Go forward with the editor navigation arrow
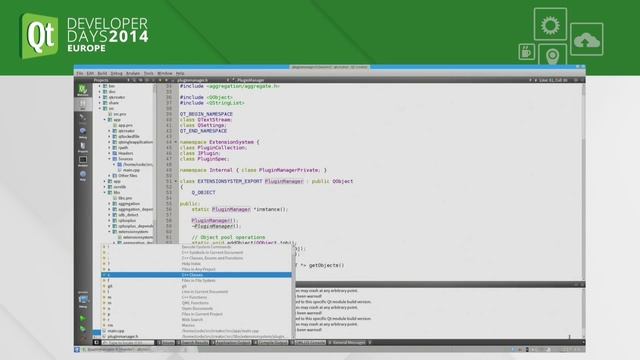The height and width of the screenshot is (360, 640). tap(166, 80)
